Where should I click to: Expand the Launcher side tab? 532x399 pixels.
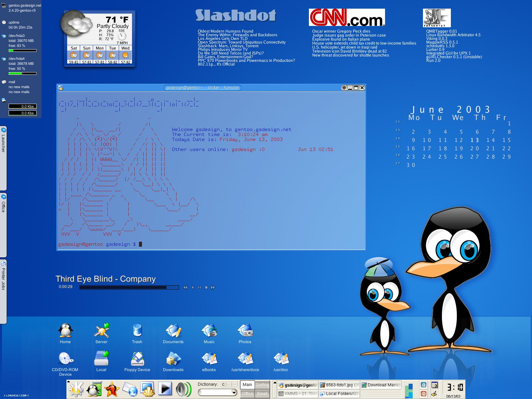click(x=3, y=158)
